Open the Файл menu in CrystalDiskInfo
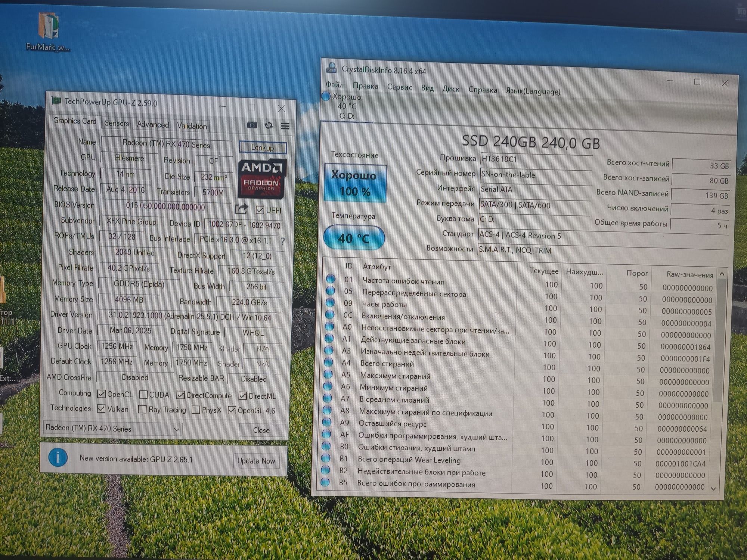747x560 pixels. point(334,85)
